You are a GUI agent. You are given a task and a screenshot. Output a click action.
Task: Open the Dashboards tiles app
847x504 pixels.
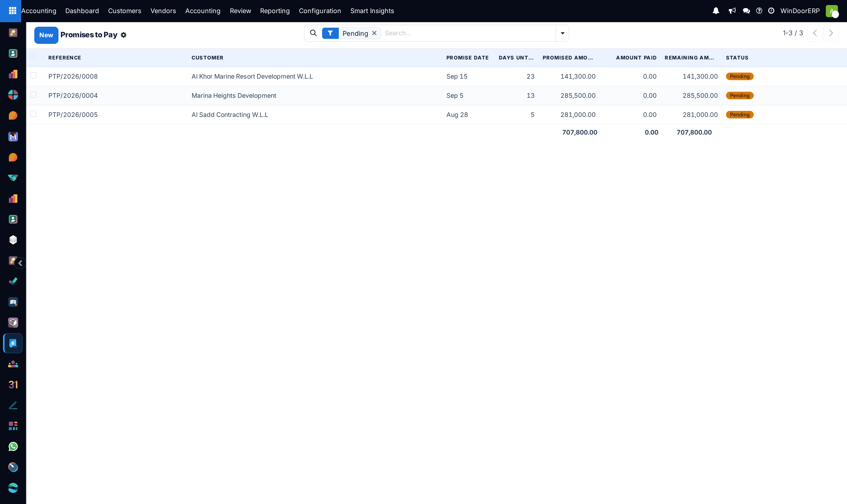[13, 426]
